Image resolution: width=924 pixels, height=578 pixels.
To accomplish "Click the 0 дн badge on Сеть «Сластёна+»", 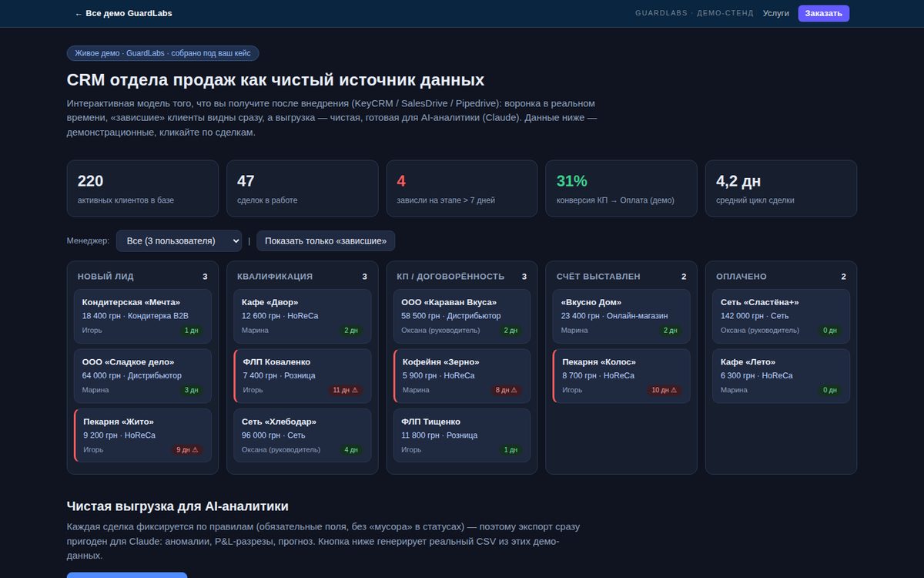I will 830,331.
